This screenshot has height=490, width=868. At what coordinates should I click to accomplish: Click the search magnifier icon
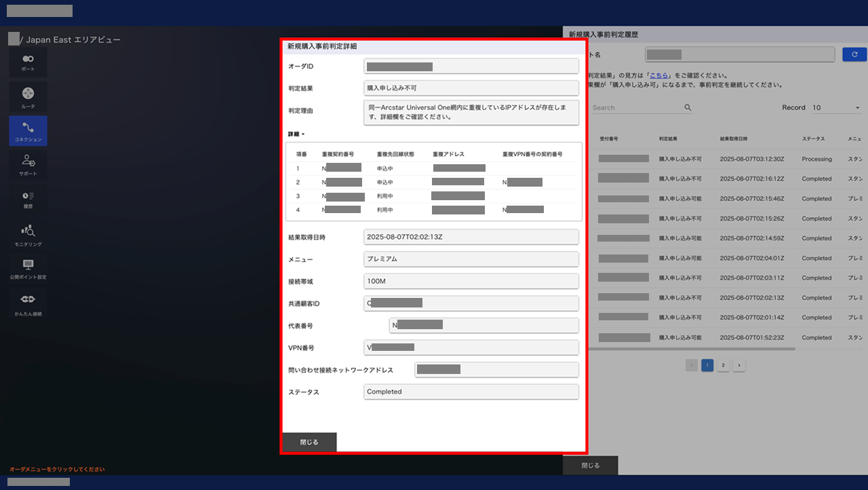[688, 108]
